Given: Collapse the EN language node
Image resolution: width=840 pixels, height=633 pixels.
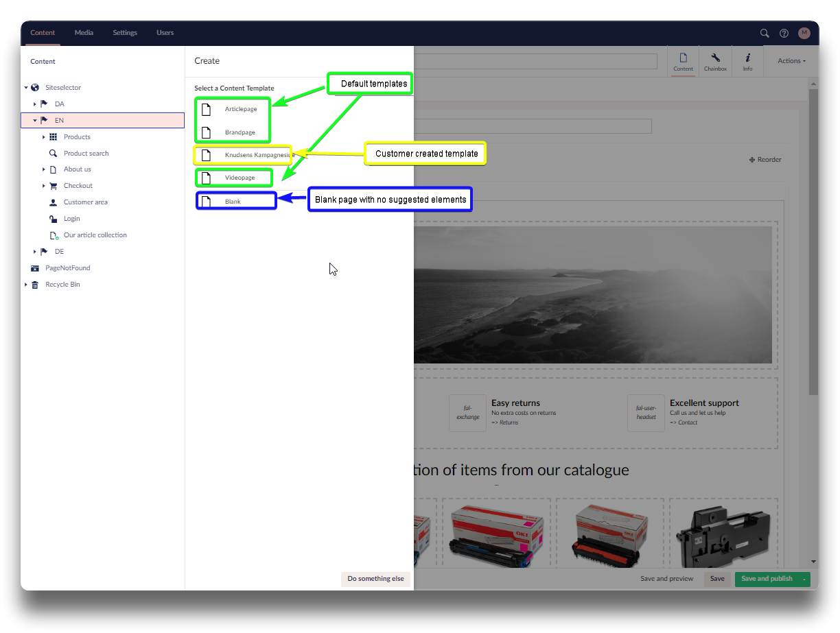Looking at the screenshot, I should pos(35,121).
